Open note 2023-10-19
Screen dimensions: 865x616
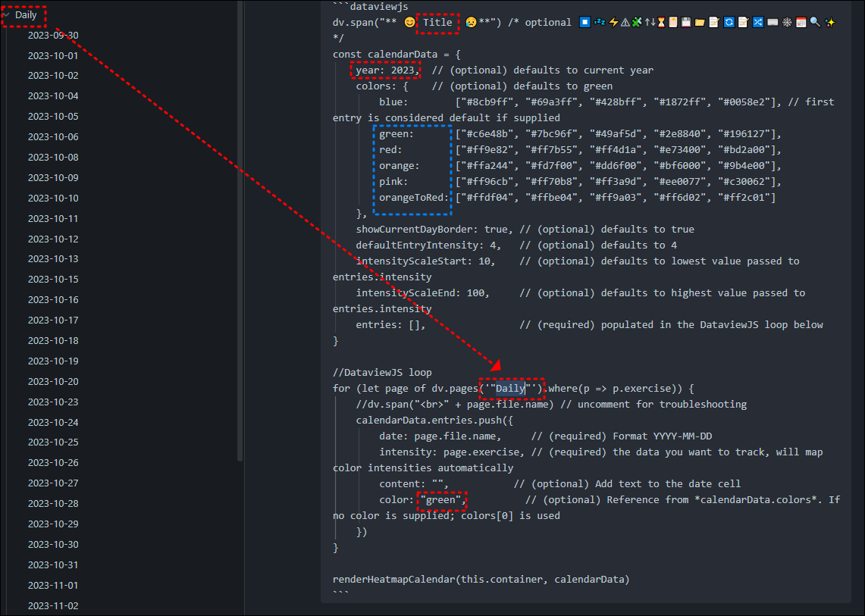tap(53, 361)
